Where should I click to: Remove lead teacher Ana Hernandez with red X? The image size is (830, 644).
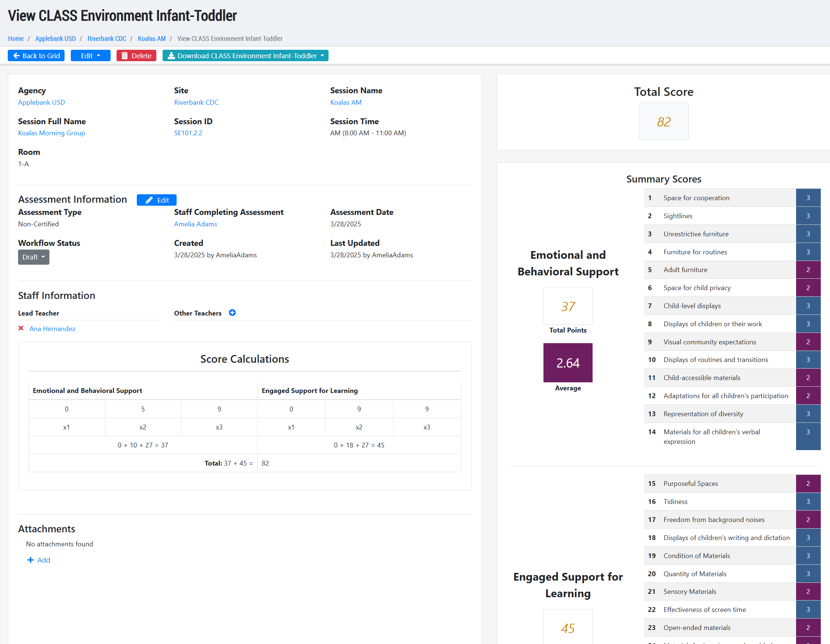[x=21, y=328]
